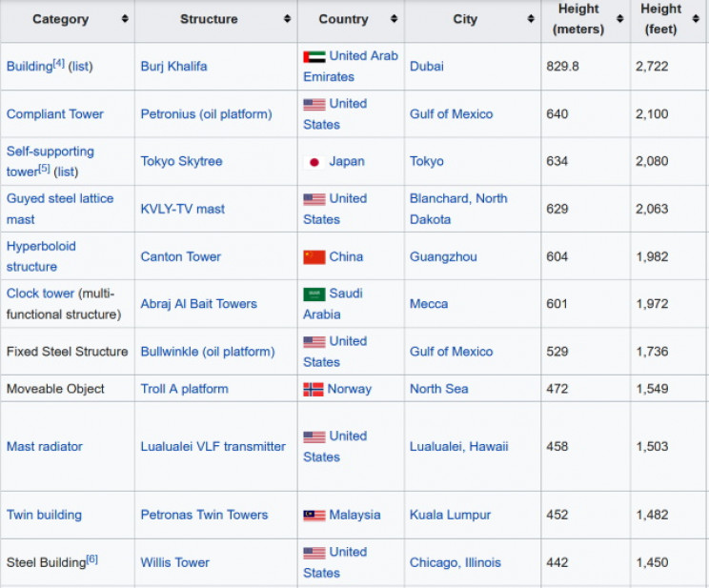The width and height of the screenshot is (709, 588).
Task: Open the Willis Tower link
Action: [174, 562]
